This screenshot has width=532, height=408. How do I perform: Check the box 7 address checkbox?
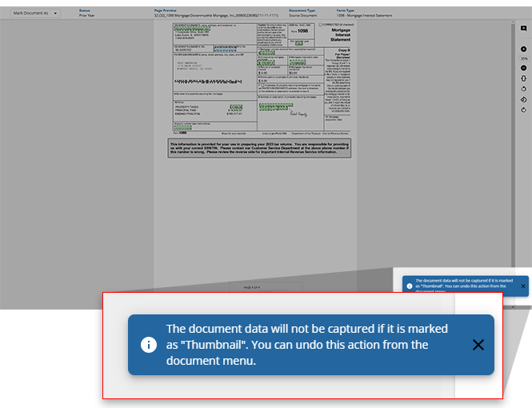[261, 82]
